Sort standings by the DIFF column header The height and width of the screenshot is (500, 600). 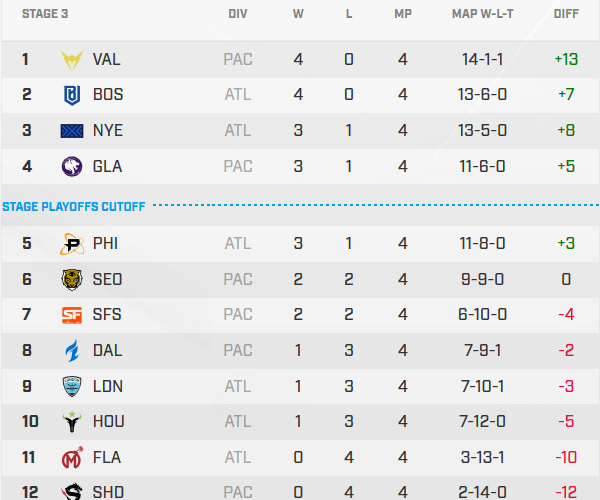point(566,15)
